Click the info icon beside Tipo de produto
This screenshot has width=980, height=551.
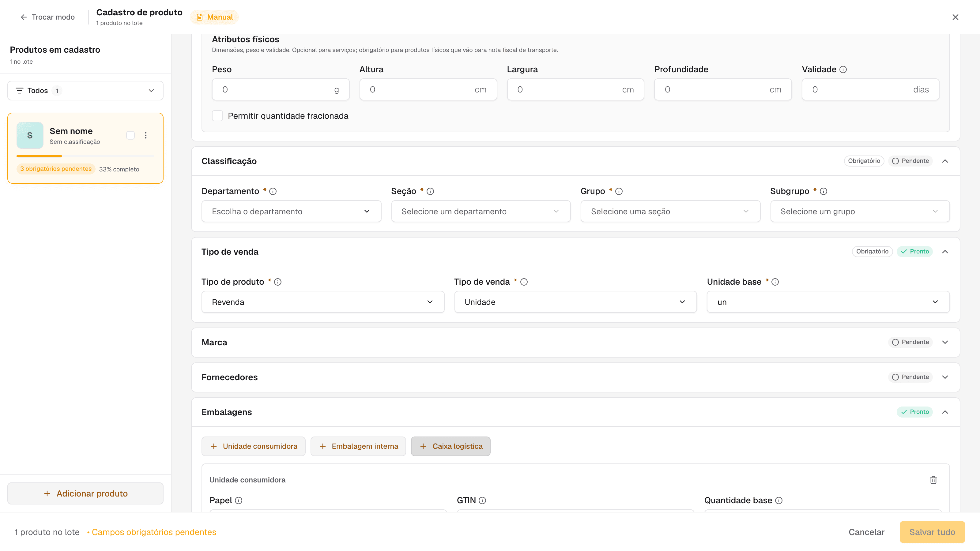coord(278,282)
